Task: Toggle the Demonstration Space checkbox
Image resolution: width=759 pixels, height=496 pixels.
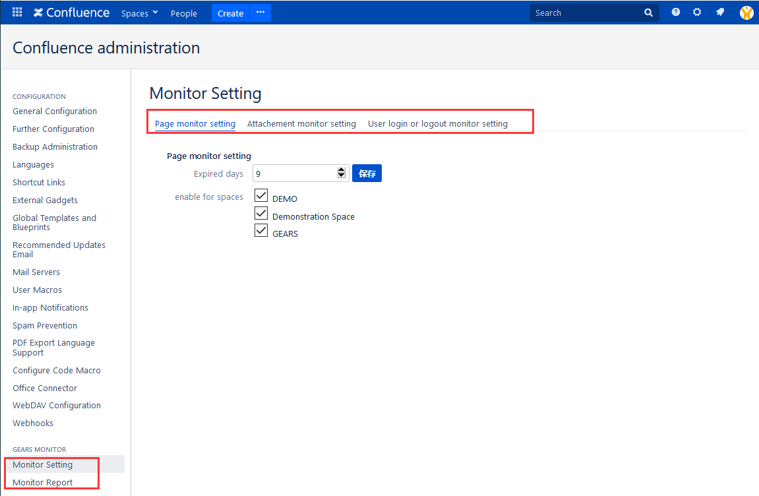Action: pos(261,213)
